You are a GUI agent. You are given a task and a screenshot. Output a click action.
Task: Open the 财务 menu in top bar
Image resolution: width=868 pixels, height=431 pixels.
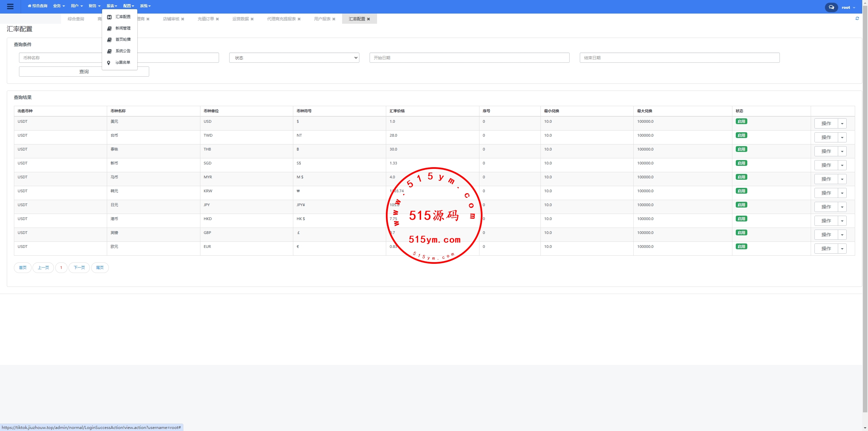[x=94, y=6]
